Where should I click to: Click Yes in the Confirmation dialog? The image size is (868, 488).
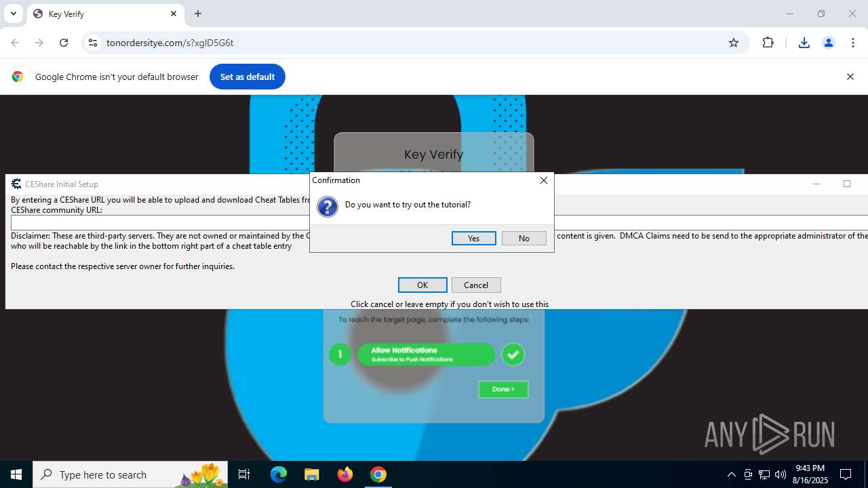tap(473, 238)
